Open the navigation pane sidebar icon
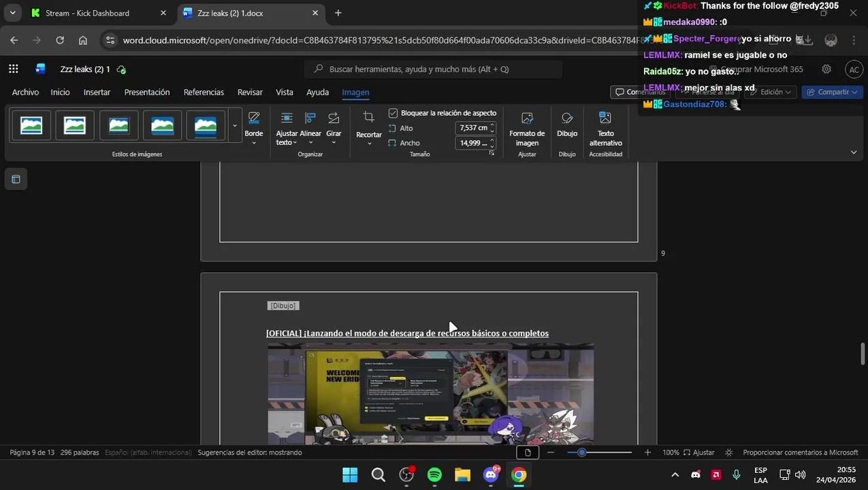This screenshot has width=868, height=490. click(16, 180)
